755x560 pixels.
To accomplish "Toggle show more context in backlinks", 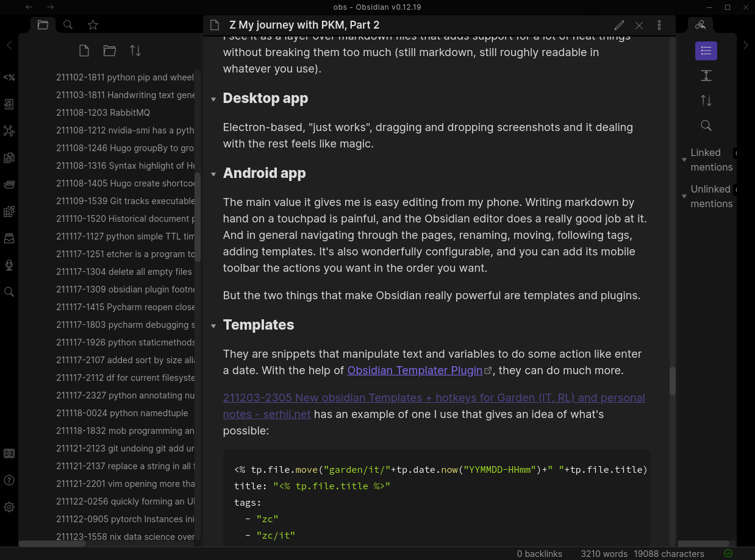I will tap(706, 76).
